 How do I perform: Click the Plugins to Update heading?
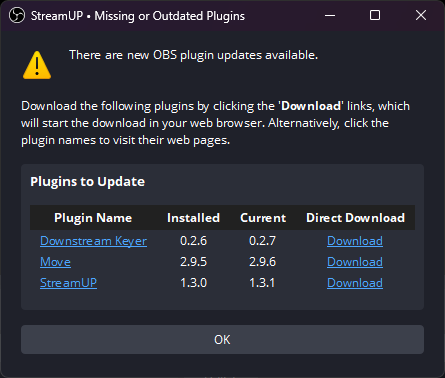88,182
